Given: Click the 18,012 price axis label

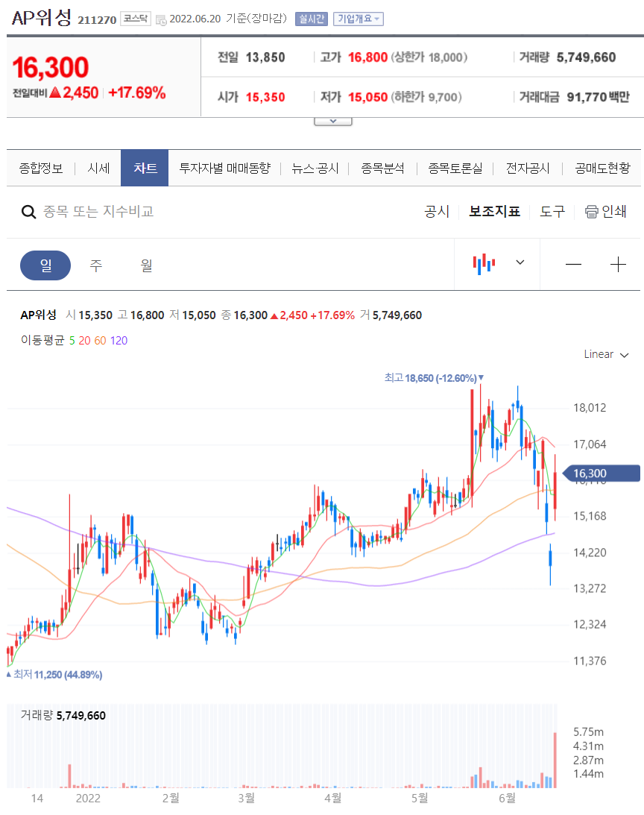Looking at the screenshot, I should [590, 408].
